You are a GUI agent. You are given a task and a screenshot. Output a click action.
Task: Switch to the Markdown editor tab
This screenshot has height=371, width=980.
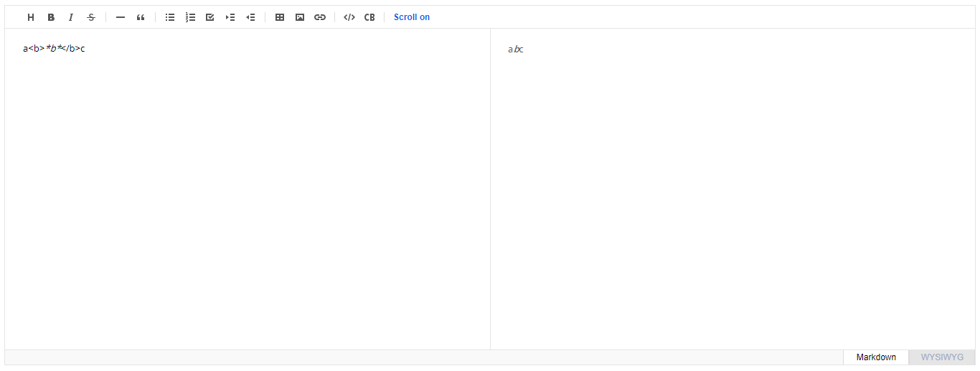tap(876, 357)
